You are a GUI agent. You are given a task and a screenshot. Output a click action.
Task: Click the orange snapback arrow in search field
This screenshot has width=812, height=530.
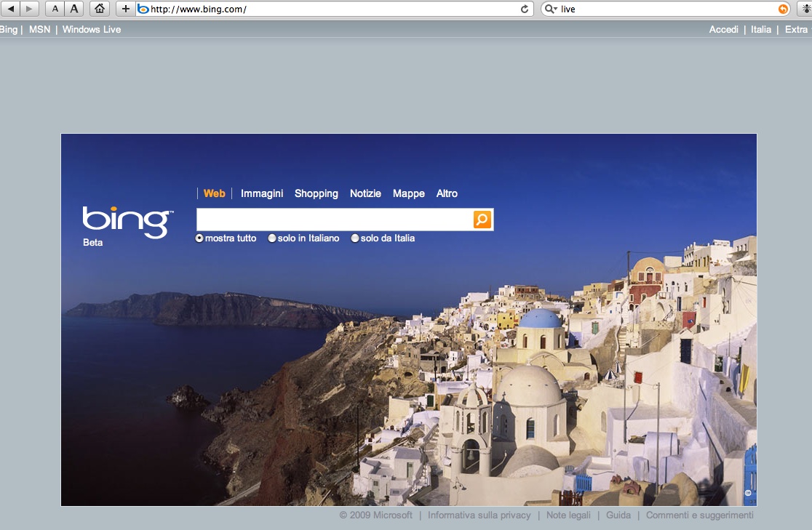[783, 9]
